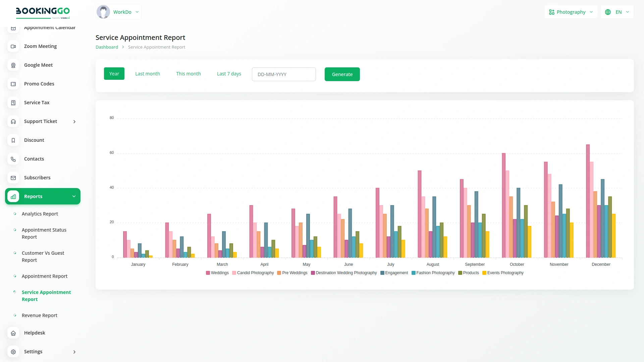Screen dimensions: 644x362
Task: Open Contacts using the phone icon
Action: (13, 159)
